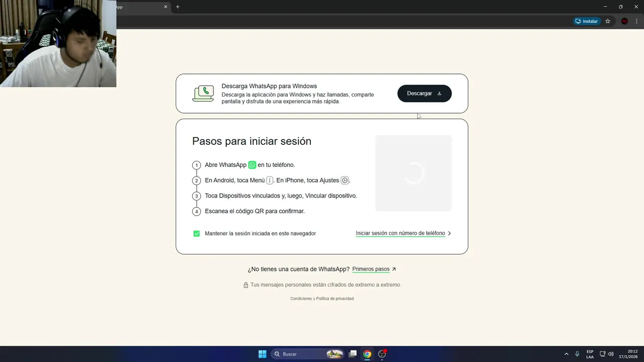Click the title Descarga WhatsApp para Windows
This screenshot has height=362, width=644.
pos(269,86)
